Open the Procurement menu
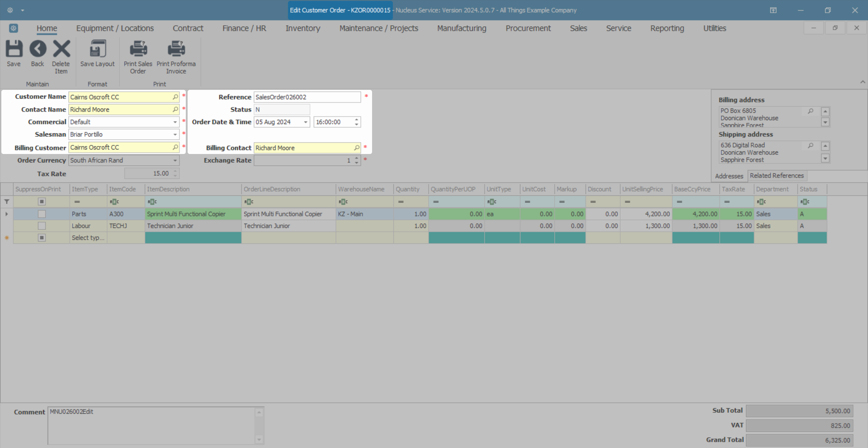 click(528, 28)
